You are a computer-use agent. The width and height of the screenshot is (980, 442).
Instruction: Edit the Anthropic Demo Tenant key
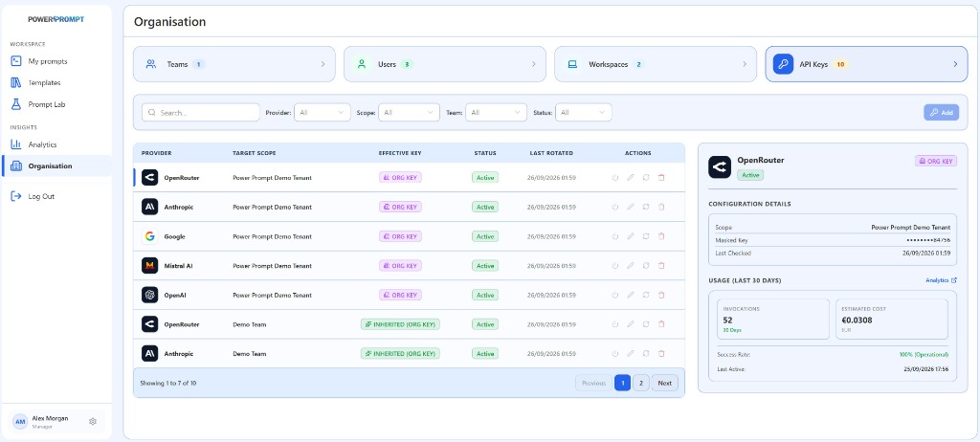click(x=630, y=207)
